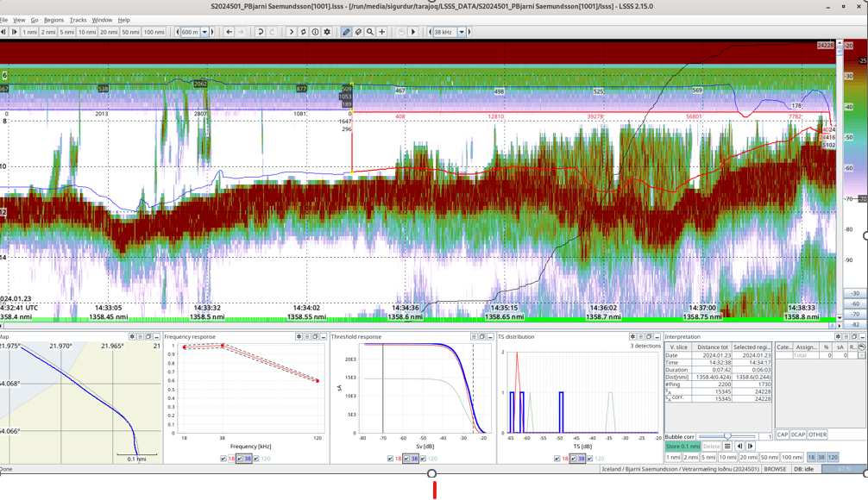Image resolution: width=868 pixels, height=500 pixels.
Task: Toggle 18 kHz checkbox in Frequency response
Action: [223, 459]
